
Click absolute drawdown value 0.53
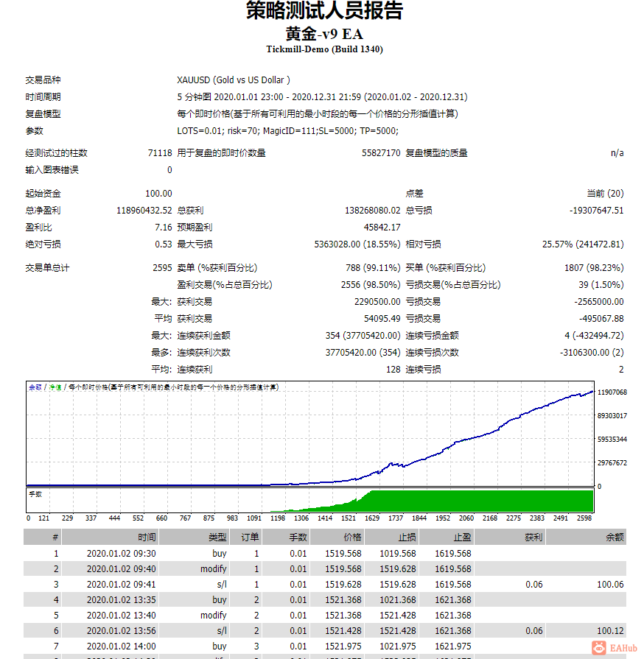pyautogui.click(x=164, y=244)
